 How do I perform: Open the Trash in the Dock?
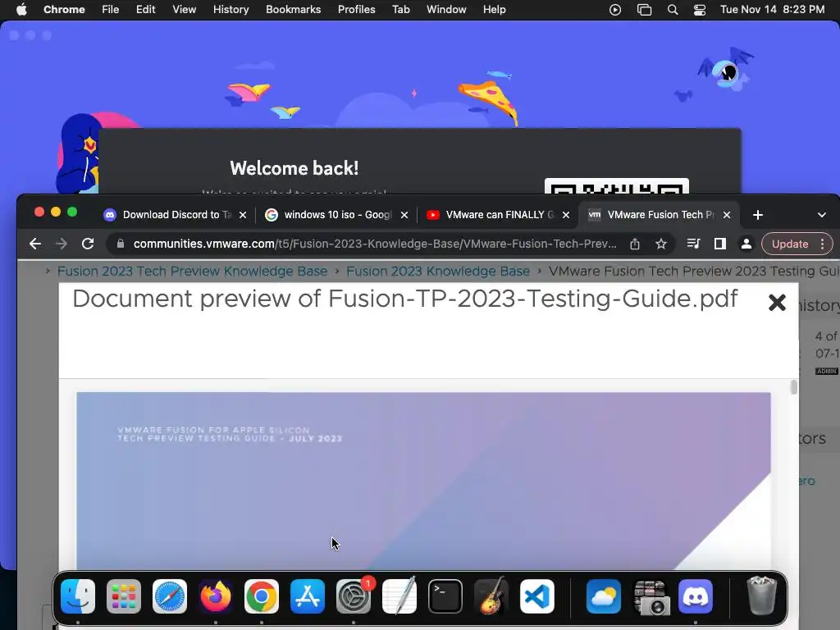762,596
